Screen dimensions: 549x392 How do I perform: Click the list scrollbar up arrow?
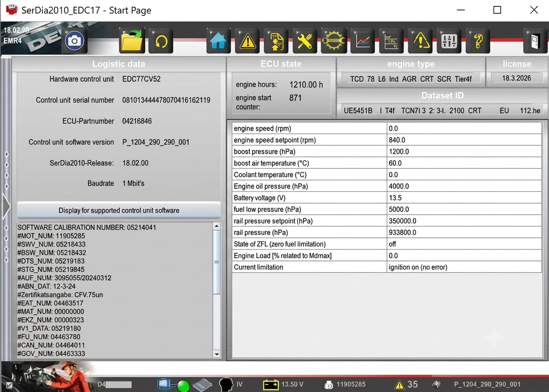[x=217, y=226]
